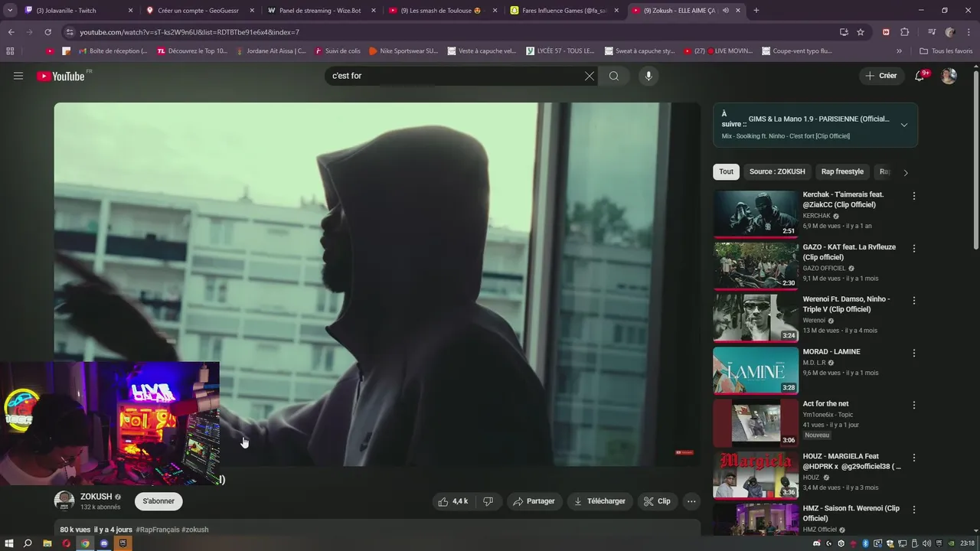The height and width of the screenshot is (551, 980).
Task: Select the Rap freestyle chip
Action: click(842, 171)
